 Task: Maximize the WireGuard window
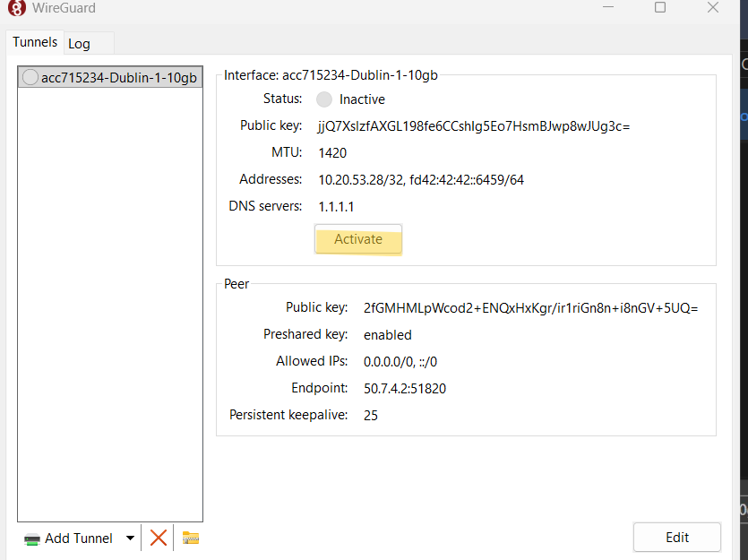[x=660, y=7]
